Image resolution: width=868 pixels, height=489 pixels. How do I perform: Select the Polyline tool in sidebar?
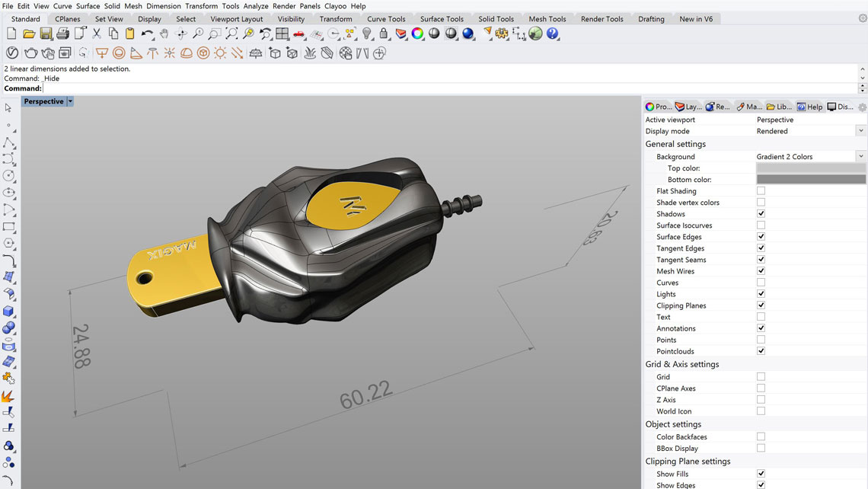(x=8, y=143)
